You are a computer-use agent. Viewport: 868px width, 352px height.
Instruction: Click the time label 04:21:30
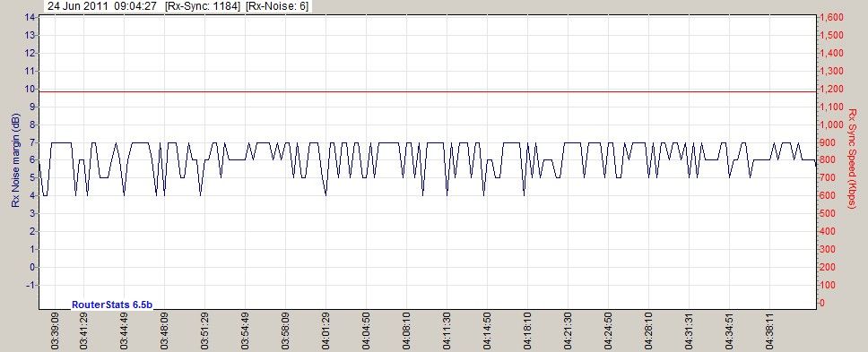coord(568,331)
